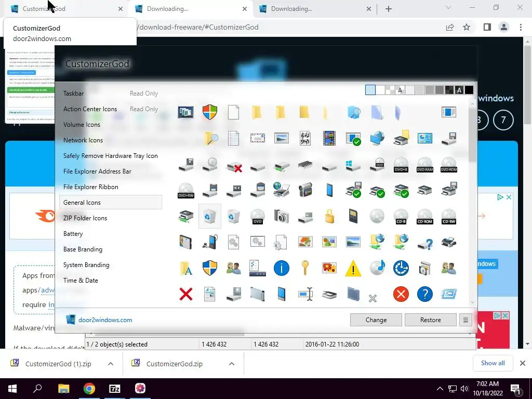Viewport: 532px width, 399px height.
Task: Click the icon list scrollbar down arrow
Action: (472, 302)
